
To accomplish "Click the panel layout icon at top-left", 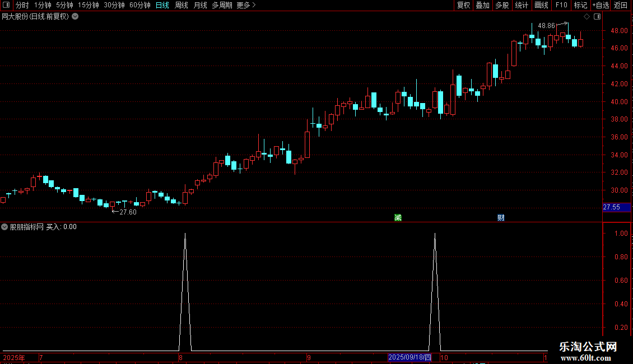I will pos(6,5).
